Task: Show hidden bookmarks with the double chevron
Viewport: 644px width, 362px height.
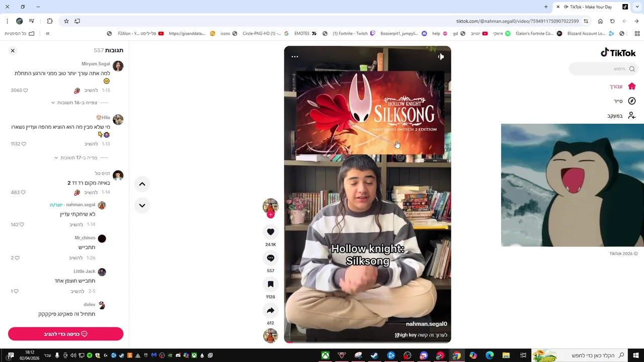Action: coord(47,34)
